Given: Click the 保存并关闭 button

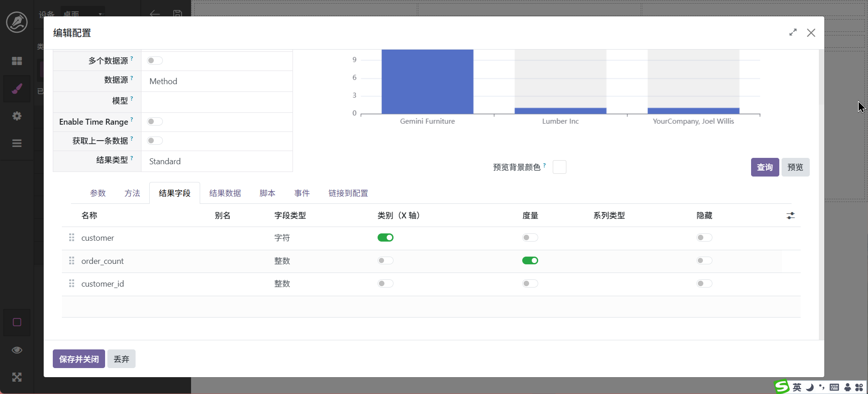Looking at the screenshot, I should point(79,359).
